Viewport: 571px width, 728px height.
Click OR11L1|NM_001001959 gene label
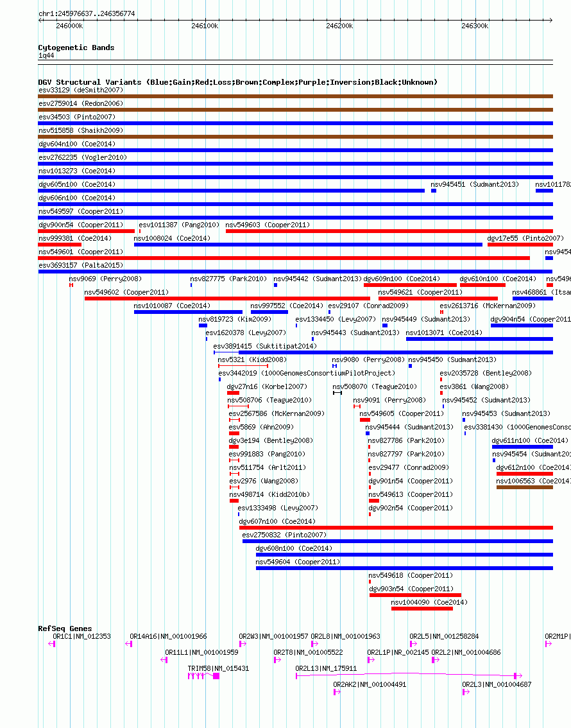point(202,652)
